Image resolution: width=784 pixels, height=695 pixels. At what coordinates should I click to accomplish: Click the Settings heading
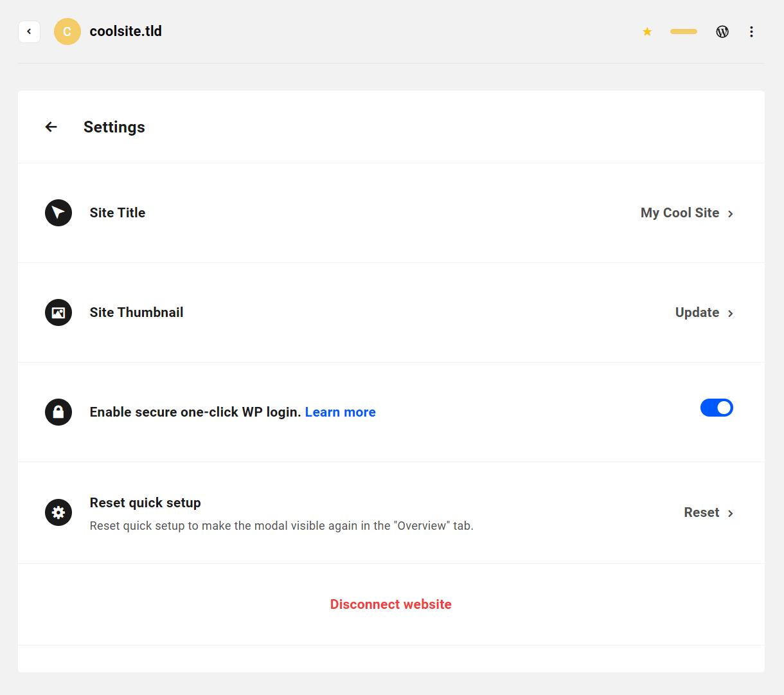pos(114,127)
